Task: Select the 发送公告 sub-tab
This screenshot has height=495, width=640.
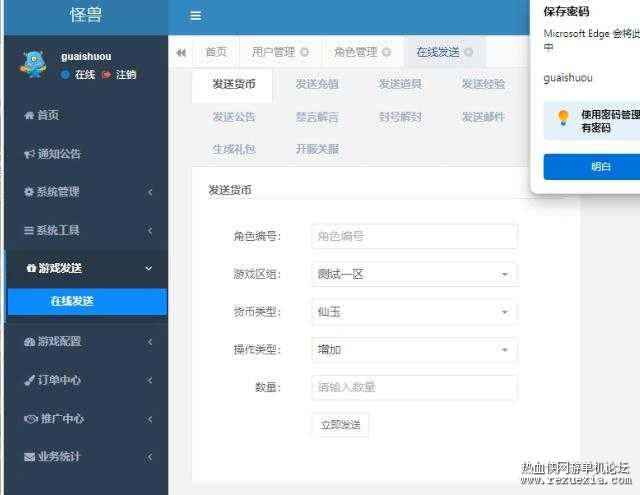Action: coord(234,118)
